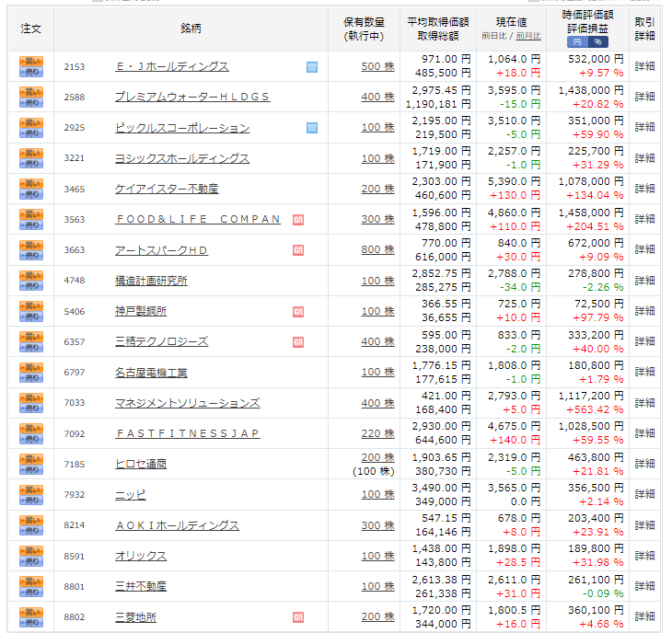Viewport: 672px width, 633px height.
Task: Click the 売り sell button for 2153 E・Jホールディングス
Action: coord(31,72)
